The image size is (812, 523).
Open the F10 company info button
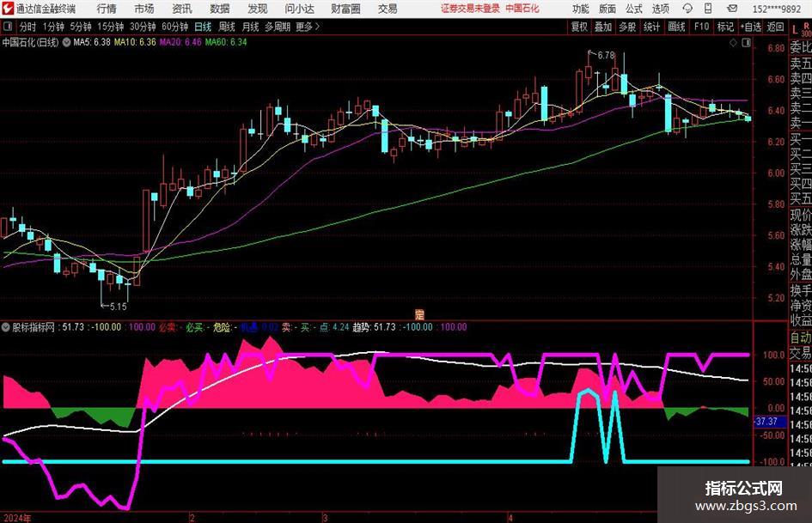[702, 27]
